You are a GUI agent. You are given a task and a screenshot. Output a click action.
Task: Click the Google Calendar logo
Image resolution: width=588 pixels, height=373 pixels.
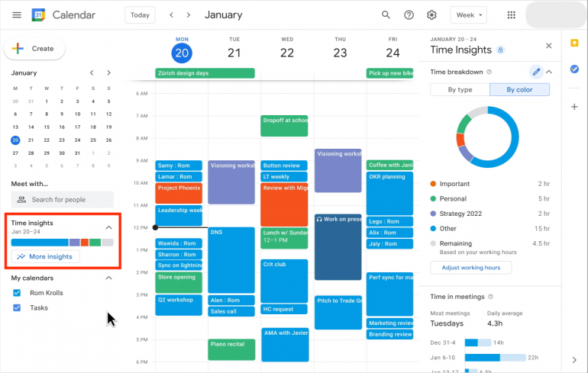(38, 15)
